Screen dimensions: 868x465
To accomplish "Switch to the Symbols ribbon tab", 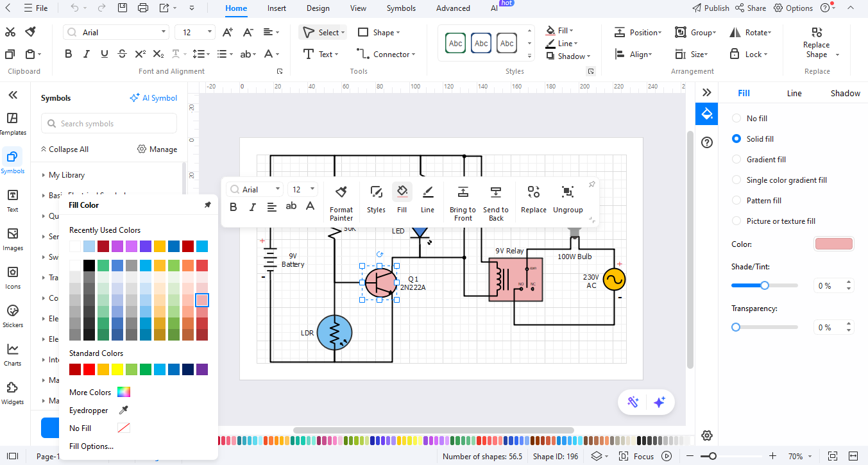I will pyautogui.click(x=401, y=8).
